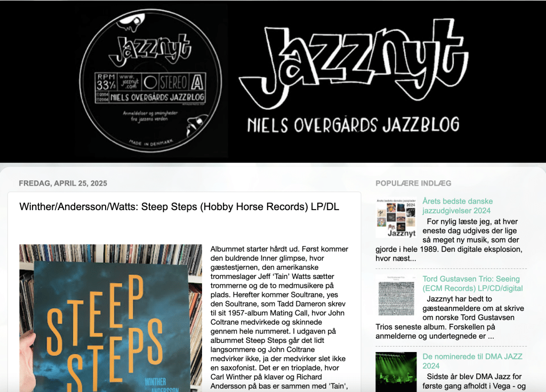
Task: Click the Tord Gustavsen Seeing album thumbnail
Action: coord(396,295)
